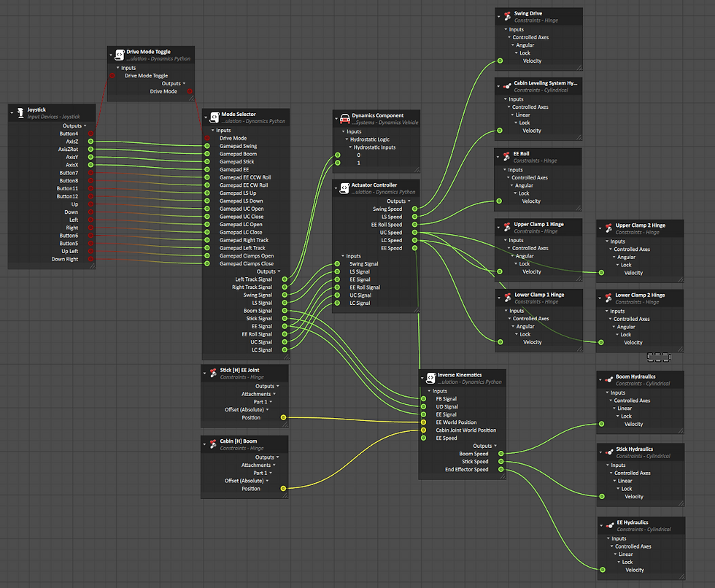Click the EE Hydraulics Velocity input port
715x588 pixels.
[x=603, y=570]
